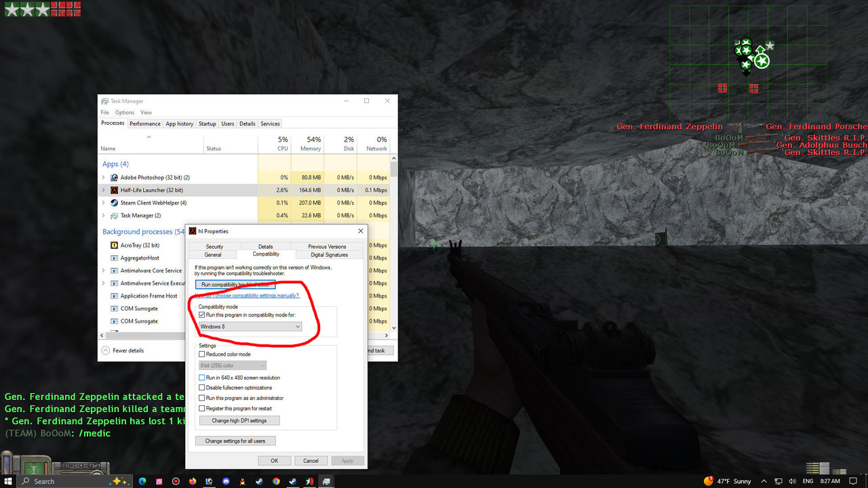Switch to the App history tab
The image size is (868, 488).
pyautogui.click(x=180, y=123)
